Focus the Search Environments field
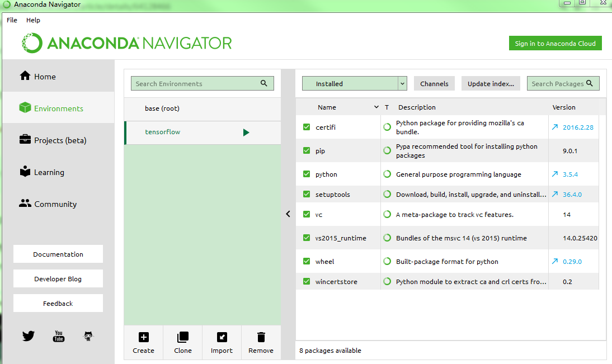The width and height of the screenshot is (612, 364). pos(202,83)
